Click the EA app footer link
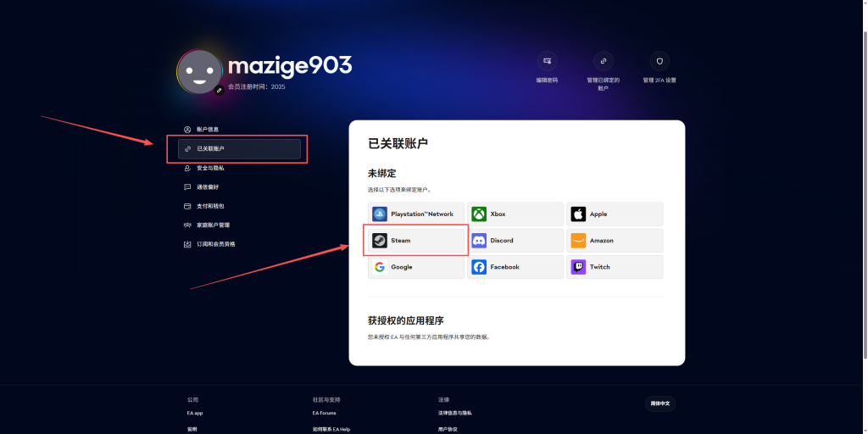Screen dimensions: 868x434 point(195,413)
